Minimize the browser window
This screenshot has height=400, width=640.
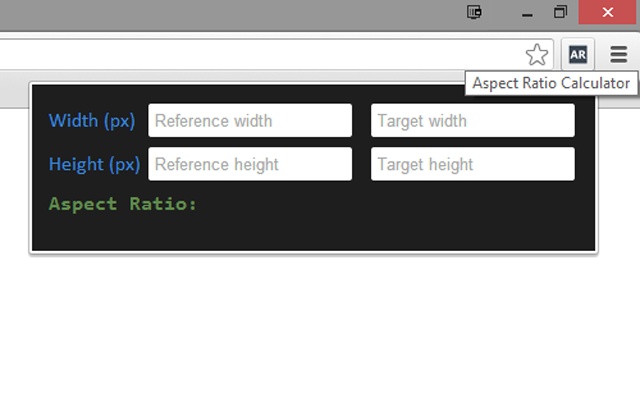coord(527,13)
